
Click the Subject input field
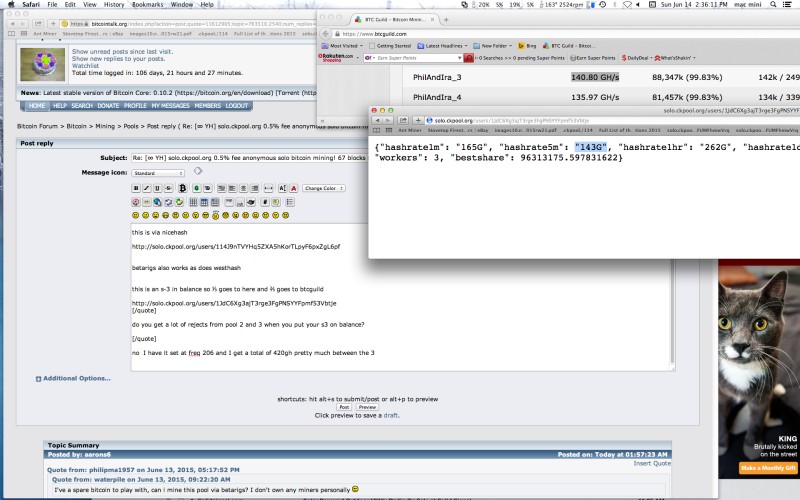[x=249, y=158]
